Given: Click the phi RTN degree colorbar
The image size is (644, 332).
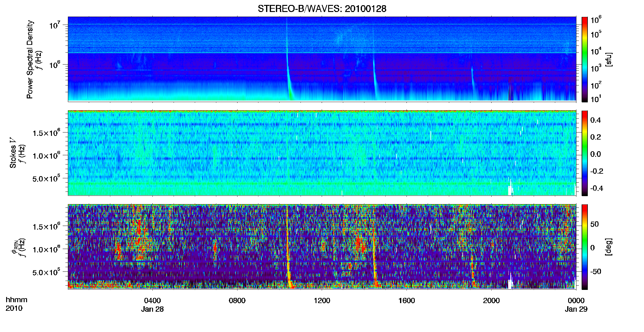Looking at the screenshot, I should pos(585,247).
